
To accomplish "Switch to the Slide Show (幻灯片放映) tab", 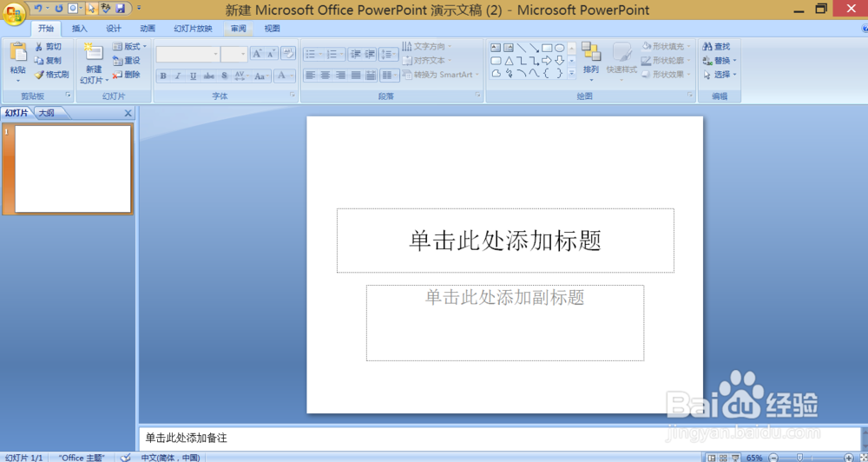I will pyautogui.click(x=194, y=29).
